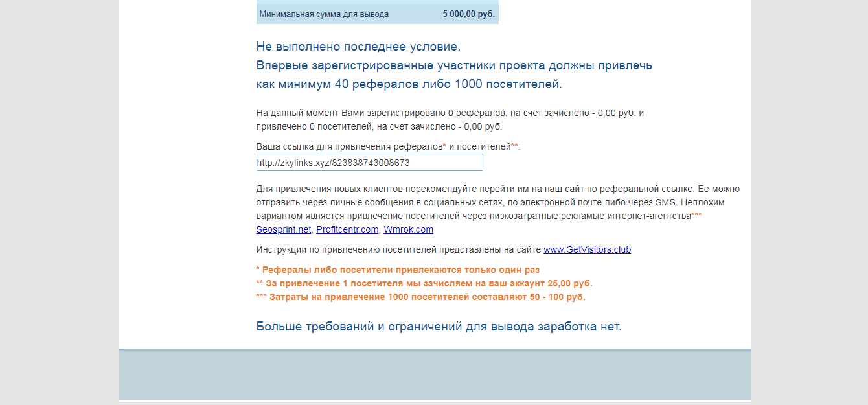The height and width of the screenshot is (405, 868).
Task: Click the 'Инструкции по привлечению посетителей' text
Action: [x=398, y=249]
